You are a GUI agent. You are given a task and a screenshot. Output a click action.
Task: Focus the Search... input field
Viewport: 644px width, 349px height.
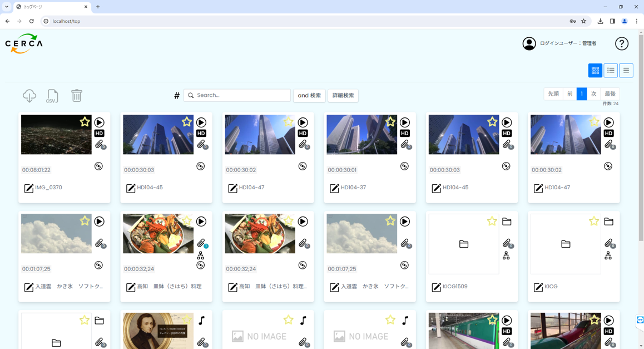[237, 95]
